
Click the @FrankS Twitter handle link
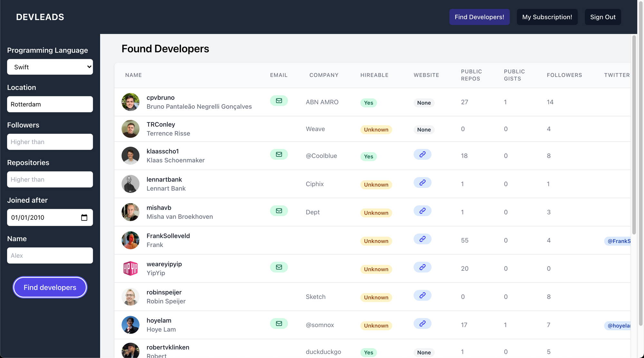click(618, 241)
